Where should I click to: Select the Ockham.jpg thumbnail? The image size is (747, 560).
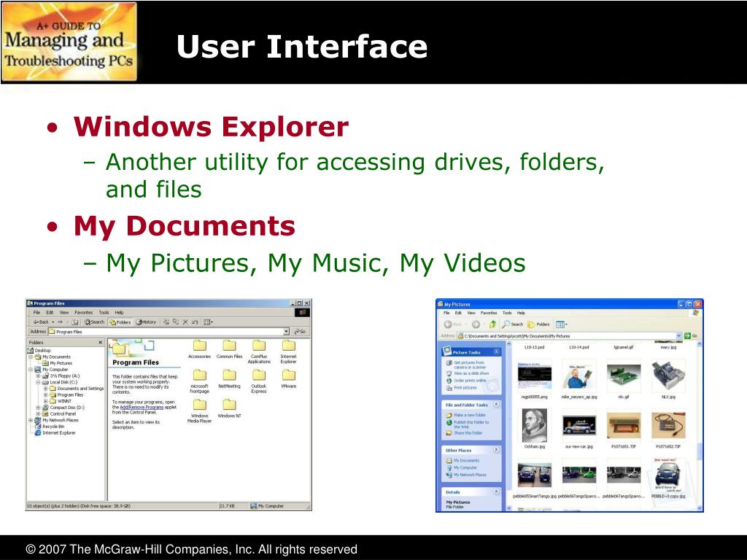coord(535,425)
